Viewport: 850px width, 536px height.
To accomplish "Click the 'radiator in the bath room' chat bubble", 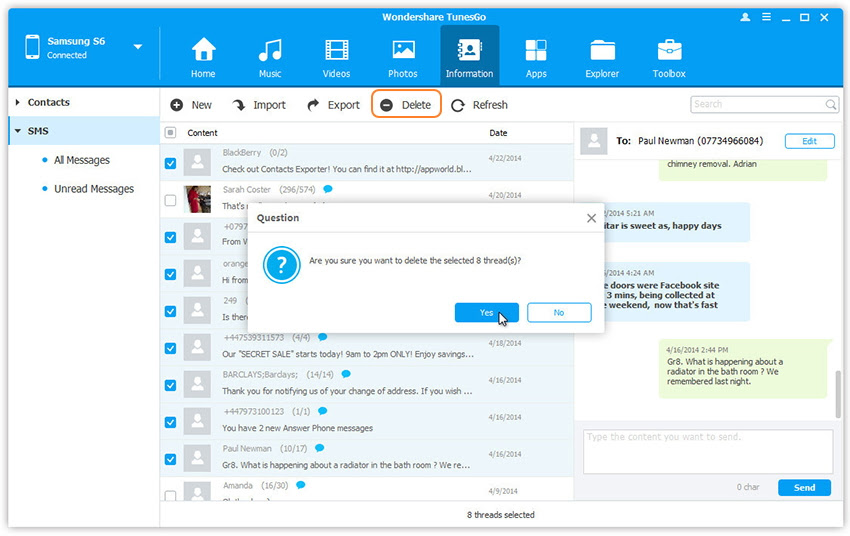I will [x=743, y=369].
